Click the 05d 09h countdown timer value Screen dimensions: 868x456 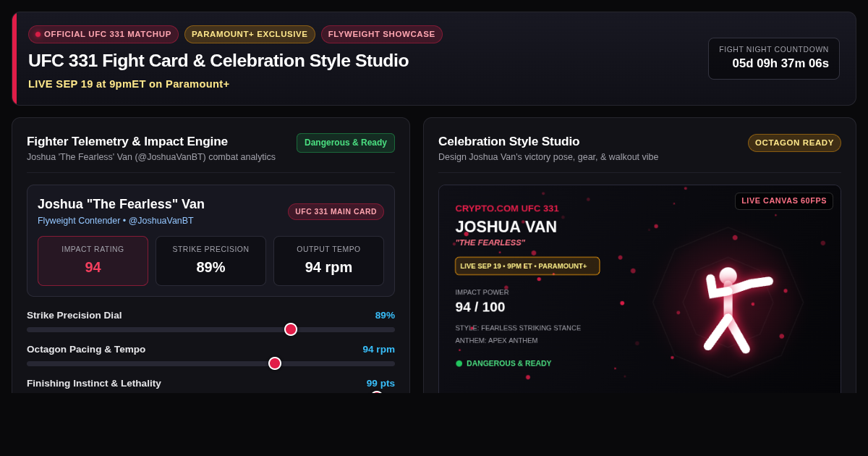[780, 64]
